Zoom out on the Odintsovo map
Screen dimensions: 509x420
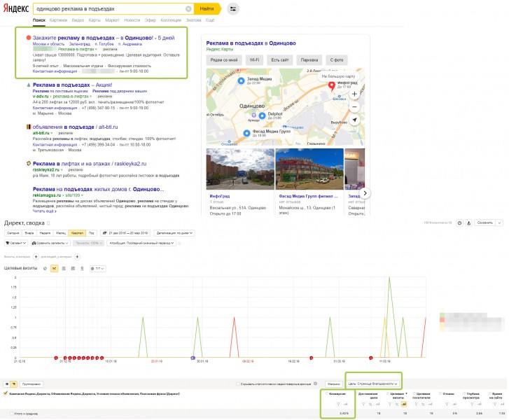[354, 106]
